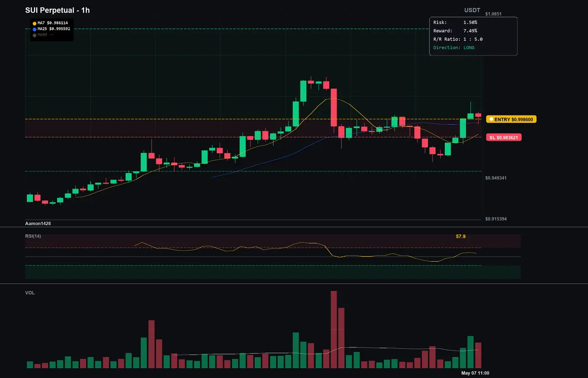Screen dimensions: 588x378
Task: Click the VOL panel label
Action: tap(30, 293)
